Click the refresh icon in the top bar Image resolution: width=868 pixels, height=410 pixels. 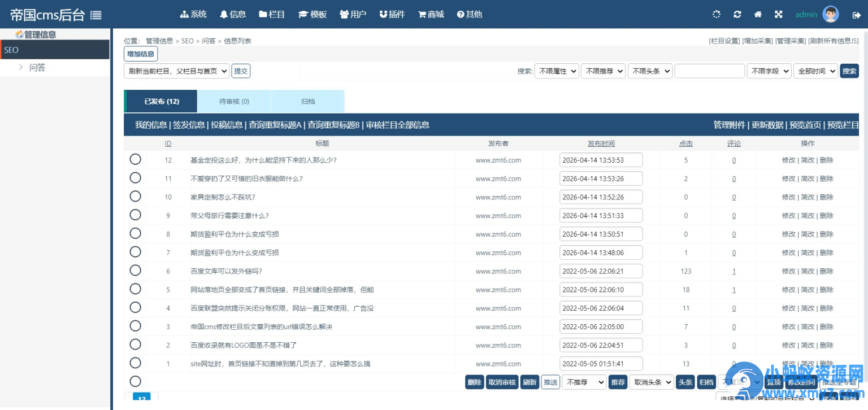737,14
